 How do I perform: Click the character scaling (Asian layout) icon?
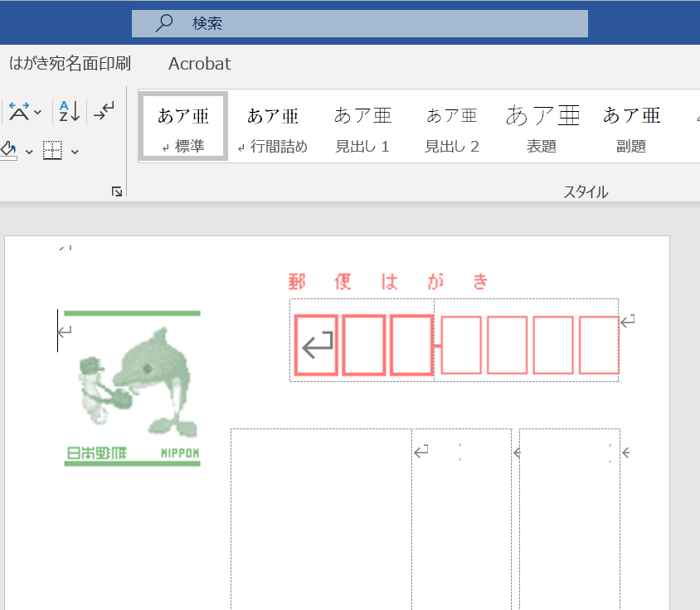click(18, 111)
